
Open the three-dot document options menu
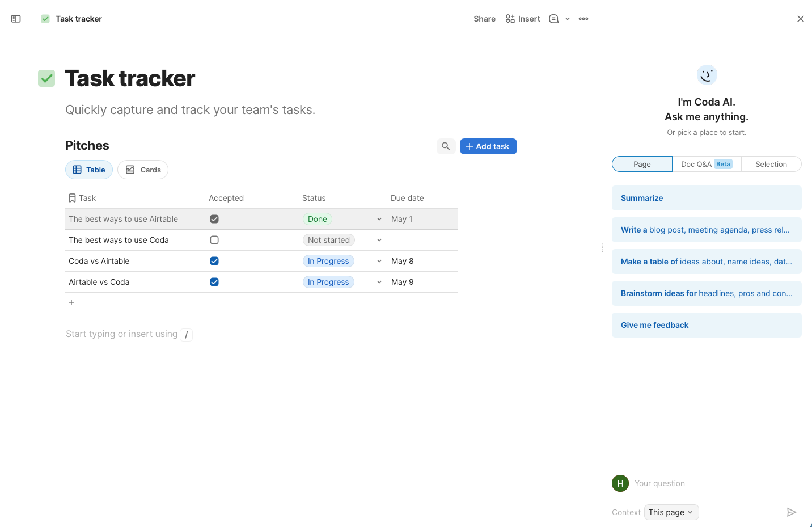pos(583,18)
